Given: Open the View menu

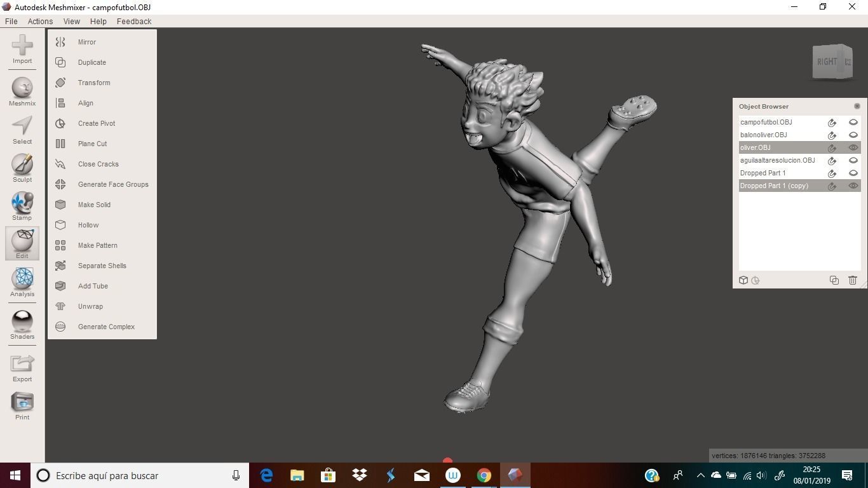Looking at the screenshot, I should pyautogui.click(x=72, y=21).
